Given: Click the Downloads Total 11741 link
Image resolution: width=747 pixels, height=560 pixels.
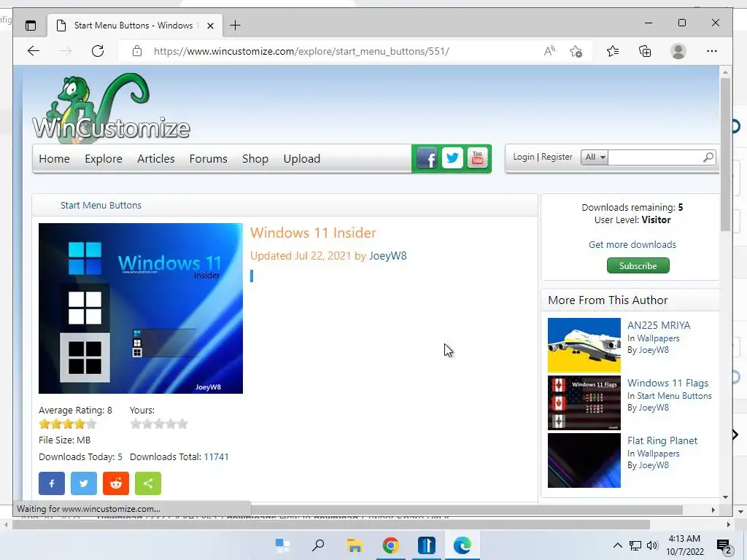Looking at the screenshot, I should point(216,456).
